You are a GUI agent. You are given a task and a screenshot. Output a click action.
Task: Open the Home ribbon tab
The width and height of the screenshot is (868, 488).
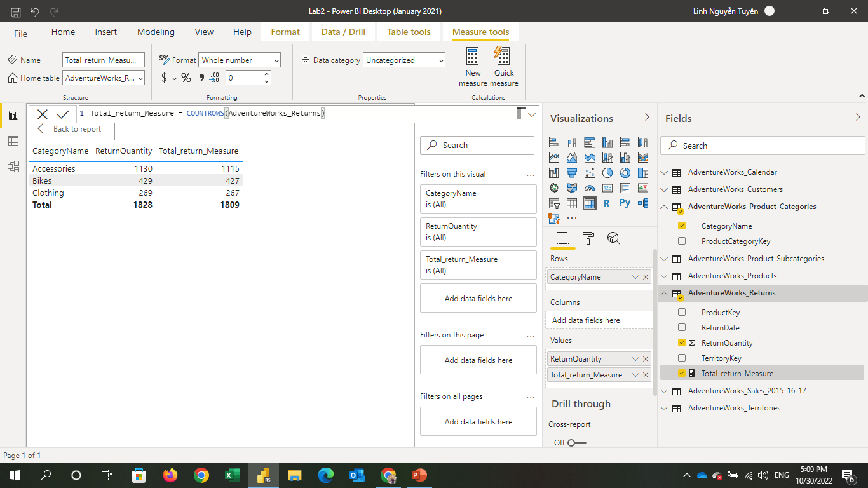tap(63, 32)
